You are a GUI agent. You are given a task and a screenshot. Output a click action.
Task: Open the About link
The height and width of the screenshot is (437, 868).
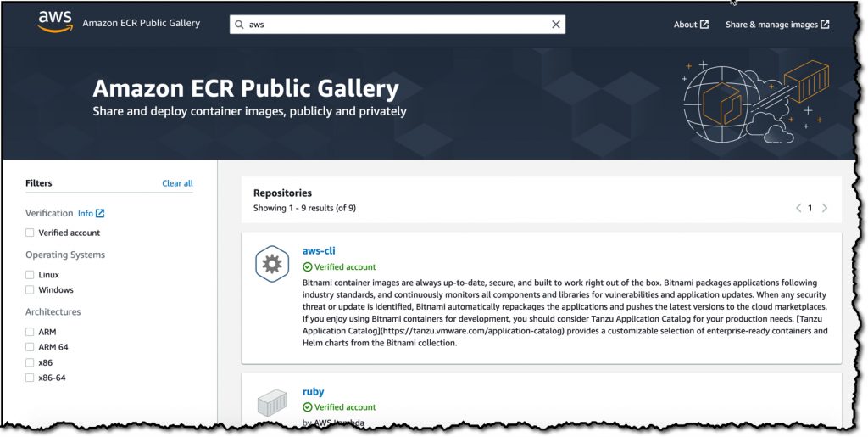691,25
